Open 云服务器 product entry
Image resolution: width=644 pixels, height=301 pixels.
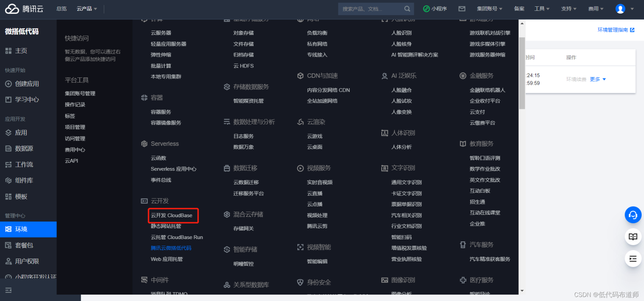[161, 33]
